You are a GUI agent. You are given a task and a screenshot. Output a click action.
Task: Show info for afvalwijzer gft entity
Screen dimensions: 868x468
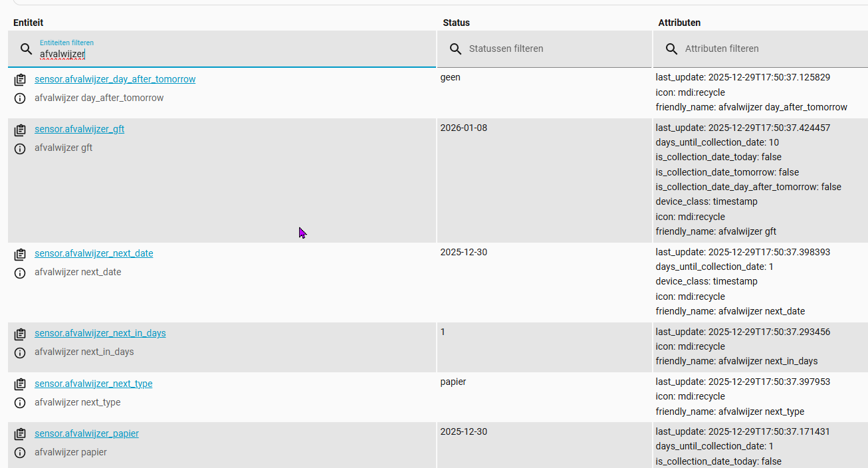pos(20,148)
